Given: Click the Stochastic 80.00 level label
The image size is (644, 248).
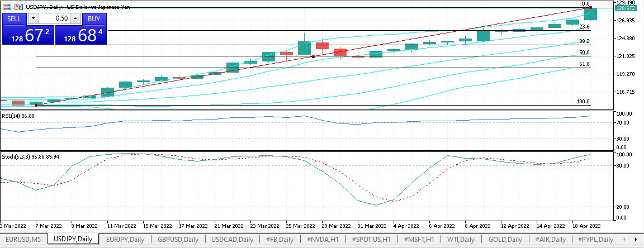Looking at the screenshot, I should pos(623,165).
